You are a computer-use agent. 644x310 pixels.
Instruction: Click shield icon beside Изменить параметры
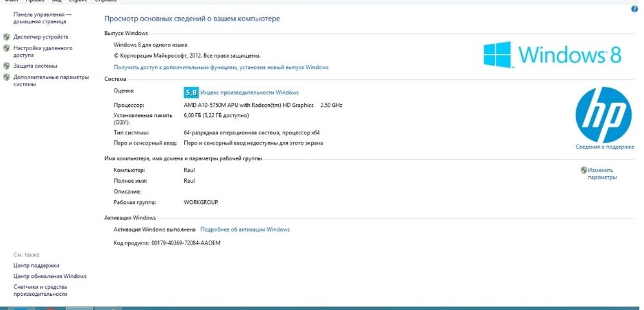click(583, 170)
